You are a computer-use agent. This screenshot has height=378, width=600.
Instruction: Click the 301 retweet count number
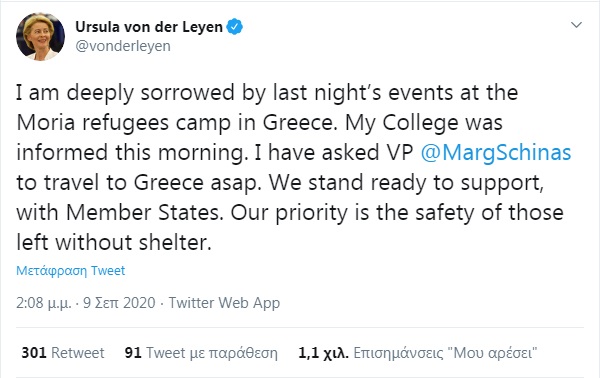[x=34, y=352]
